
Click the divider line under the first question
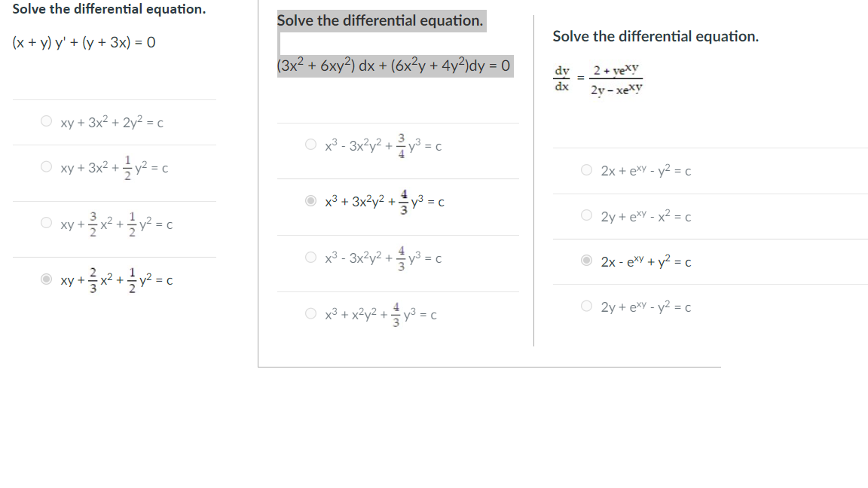[x=115, y=99]
